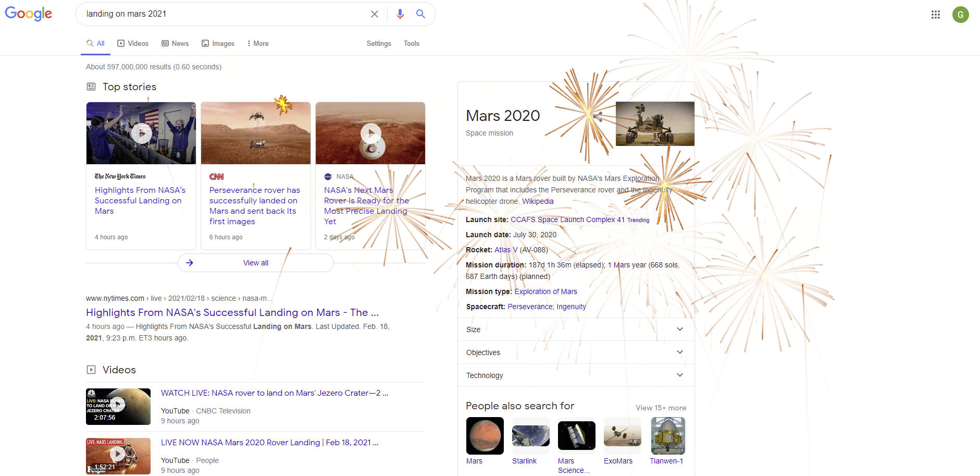Open NASA's Next Mars Rover story

[x=366, y=206]
